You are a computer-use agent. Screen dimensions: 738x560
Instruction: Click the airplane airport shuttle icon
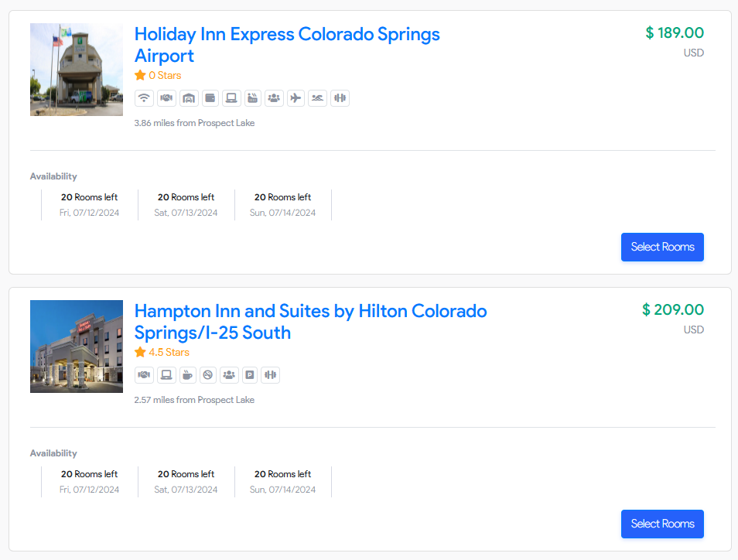(296, 98)
